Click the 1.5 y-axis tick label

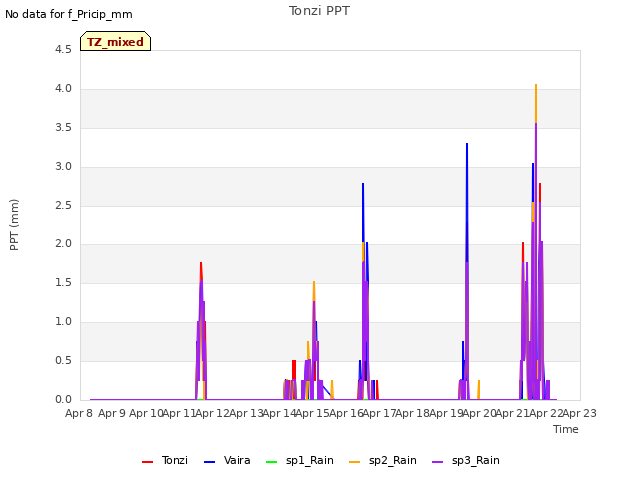(x=63, y=282)
